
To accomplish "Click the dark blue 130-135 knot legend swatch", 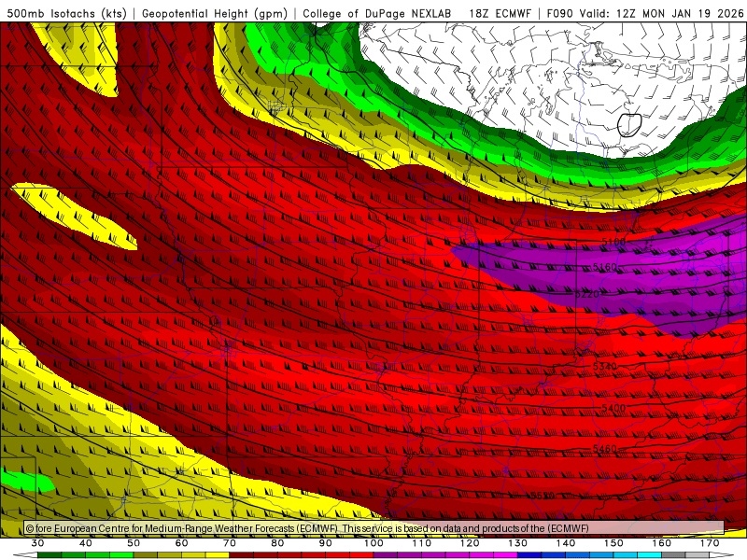I will 529,555.
